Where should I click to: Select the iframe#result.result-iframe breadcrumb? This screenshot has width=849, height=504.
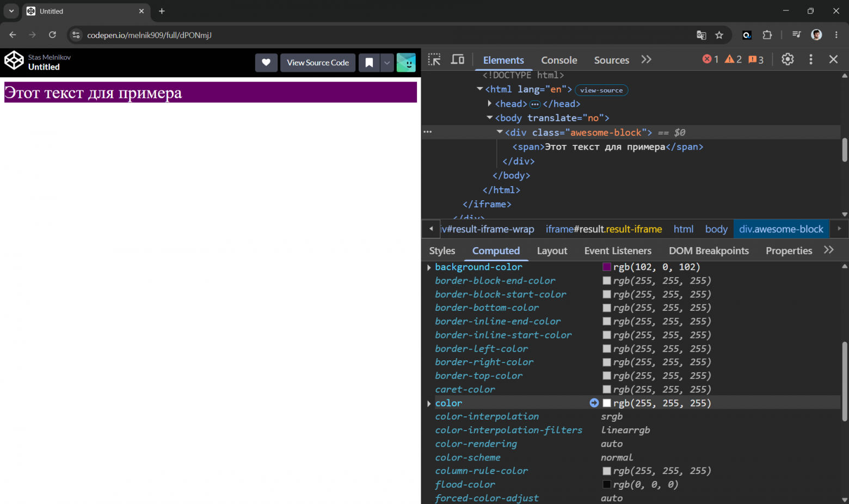604,229
